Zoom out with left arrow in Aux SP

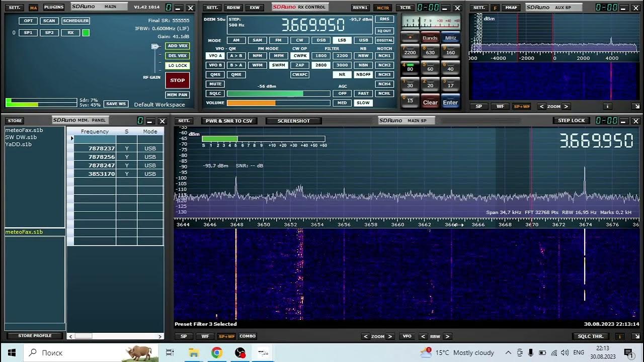coord(541,107)
